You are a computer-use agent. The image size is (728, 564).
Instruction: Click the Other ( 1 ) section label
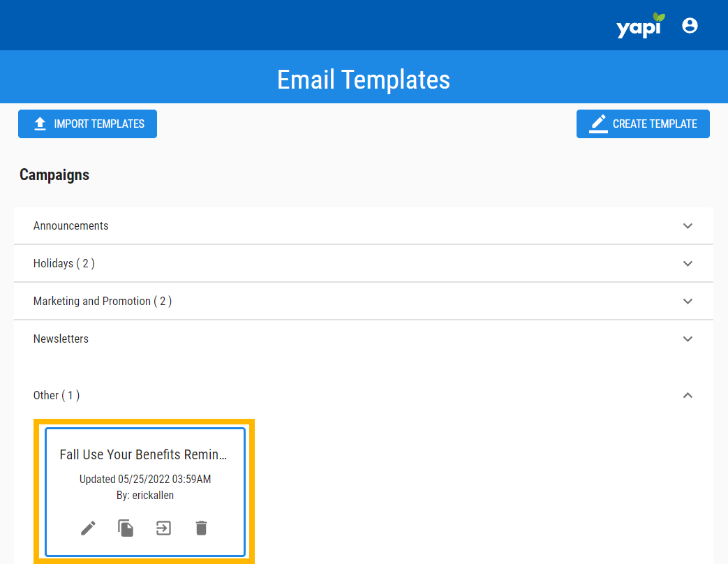(x=56, y=395)
